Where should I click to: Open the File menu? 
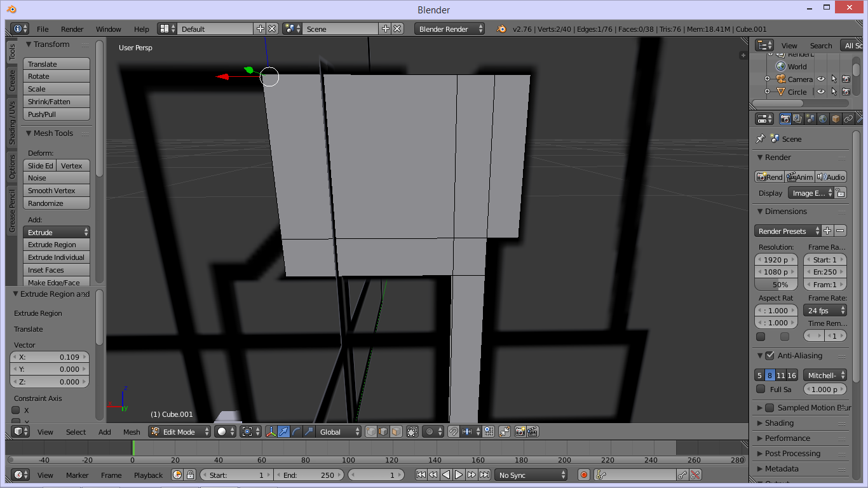[43, 29]
